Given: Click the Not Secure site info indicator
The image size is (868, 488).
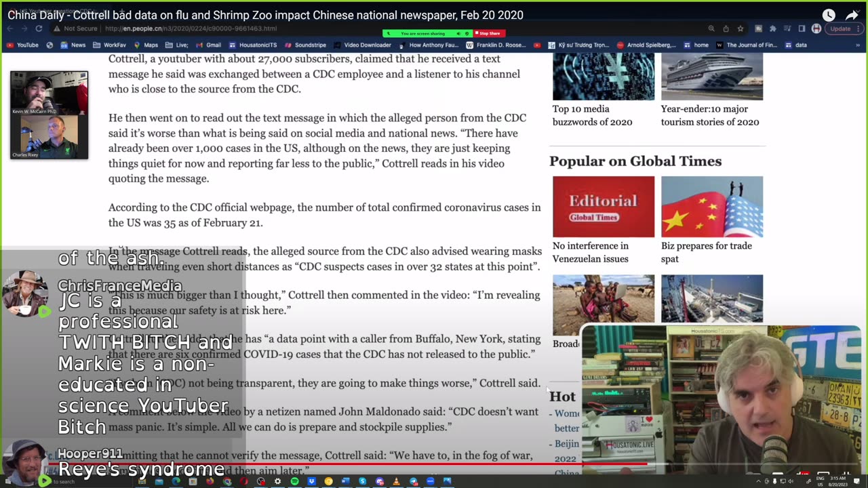Looking at the screenshot, I should [x=76, y=28].
